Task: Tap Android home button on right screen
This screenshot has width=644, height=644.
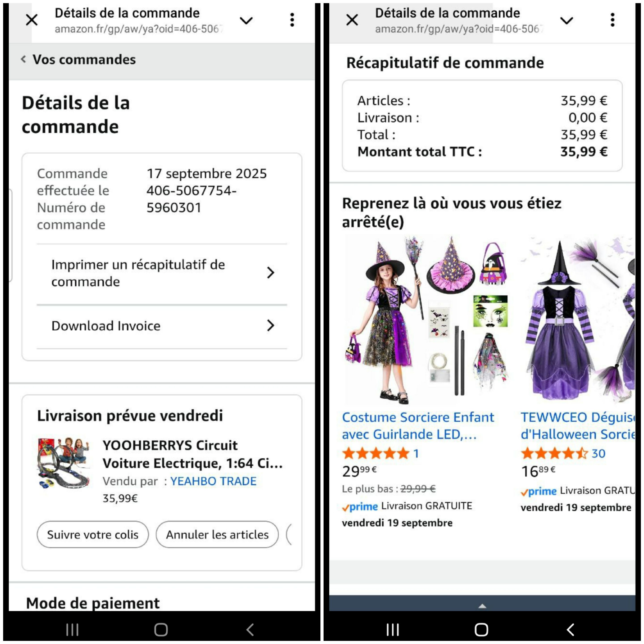Action: coord(481,630)
